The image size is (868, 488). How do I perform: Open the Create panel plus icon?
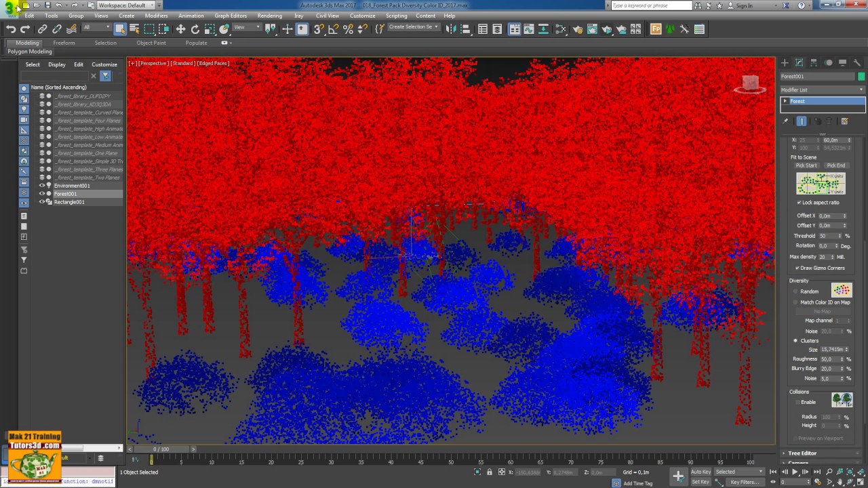[785, 62]
